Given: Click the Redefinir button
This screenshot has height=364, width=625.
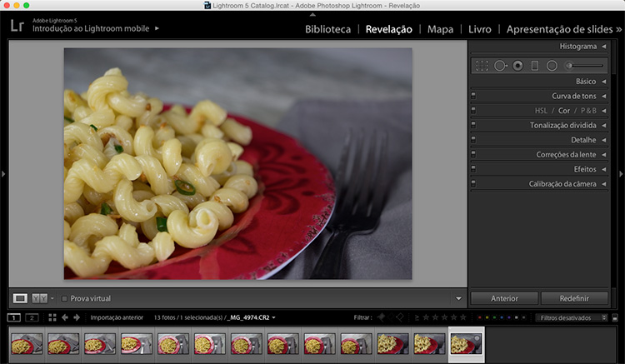Looking at the screenshot, I should coord(573,297).
